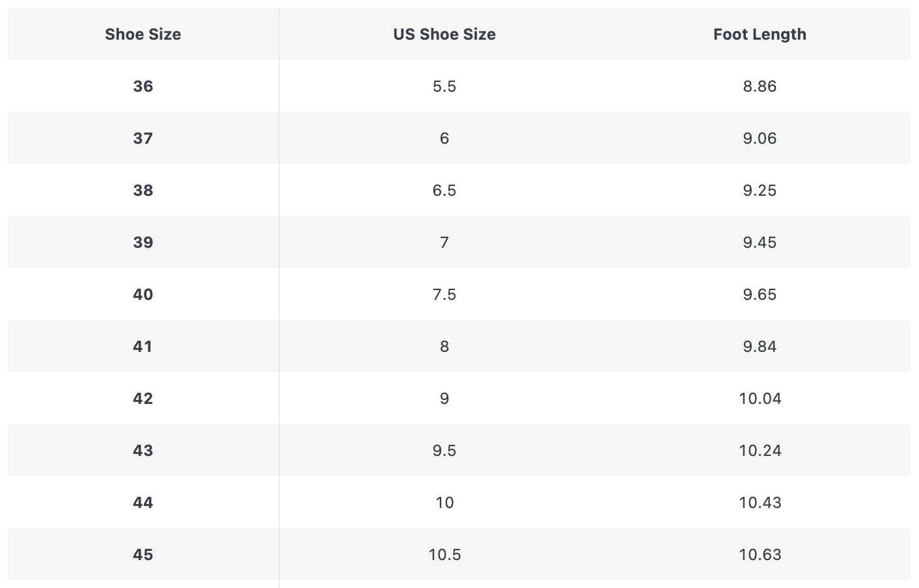Select US shoe size 10.5 value
The image size is (919, 588).
(444, 555)
